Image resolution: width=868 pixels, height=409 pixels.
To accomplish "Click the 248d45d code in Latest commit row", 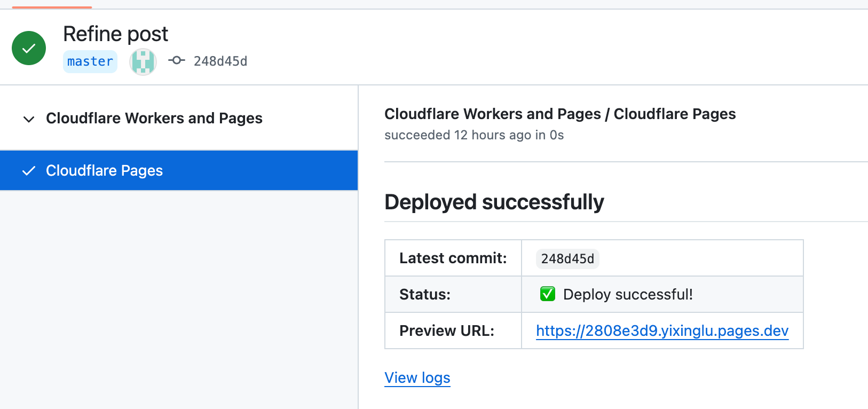I will coord(567,259).
